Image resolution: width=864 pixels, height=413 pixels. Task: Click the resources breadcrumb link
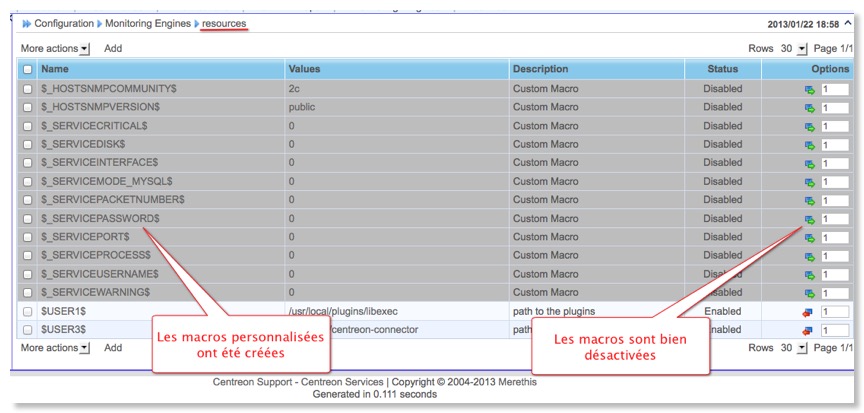[223, 22]
